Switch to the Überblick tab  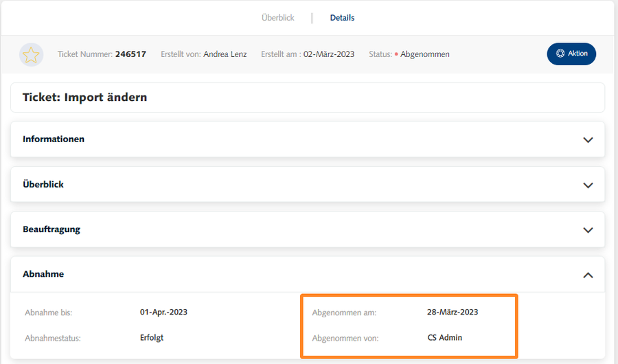pyautogui.click(x=277, y=18)
